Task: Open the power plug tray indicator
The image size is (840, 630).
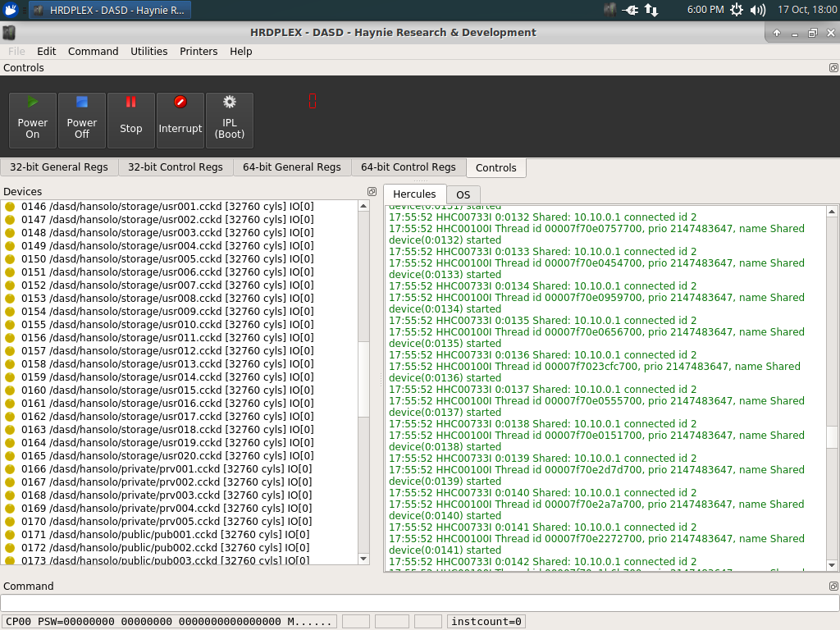Action: [x=630, y=10]
